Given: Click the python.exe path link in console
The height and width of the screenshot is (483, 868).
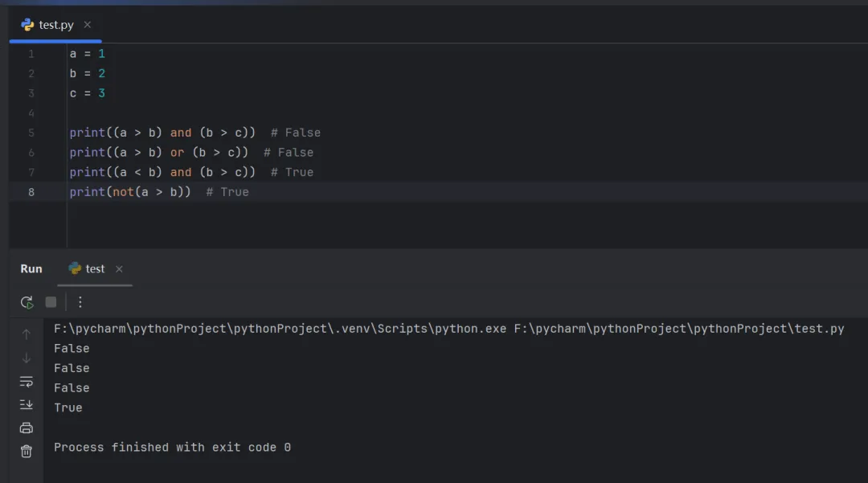Looking at the screenshot, I should tap(280, 329).
